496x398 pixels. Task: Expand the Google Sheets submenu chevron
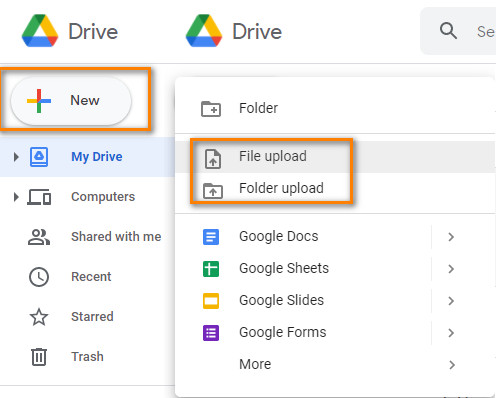[451, 269]
